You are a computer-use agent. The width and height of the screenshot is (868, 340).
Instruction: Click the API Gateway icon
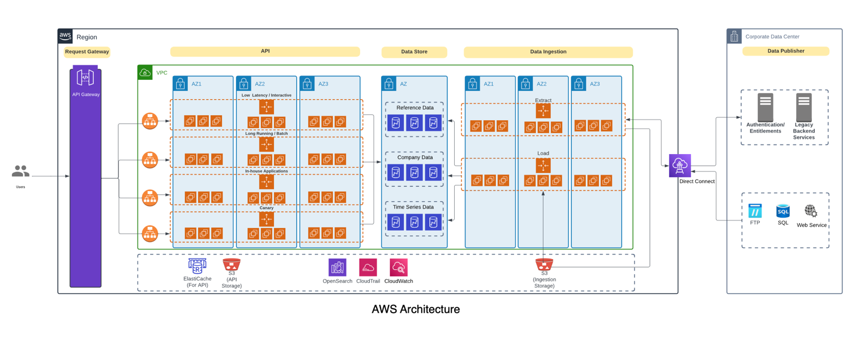tap(85, 77)
